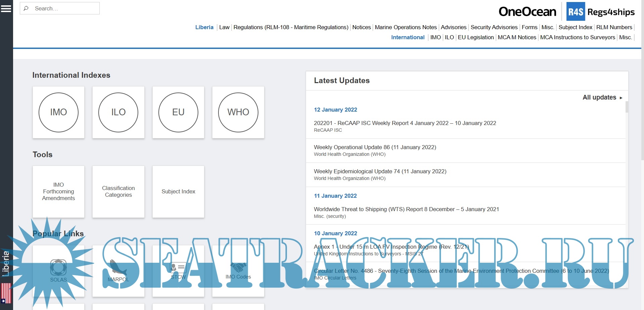
Task: Click the Latest Updates scrollbar
Action: [627, 107]
